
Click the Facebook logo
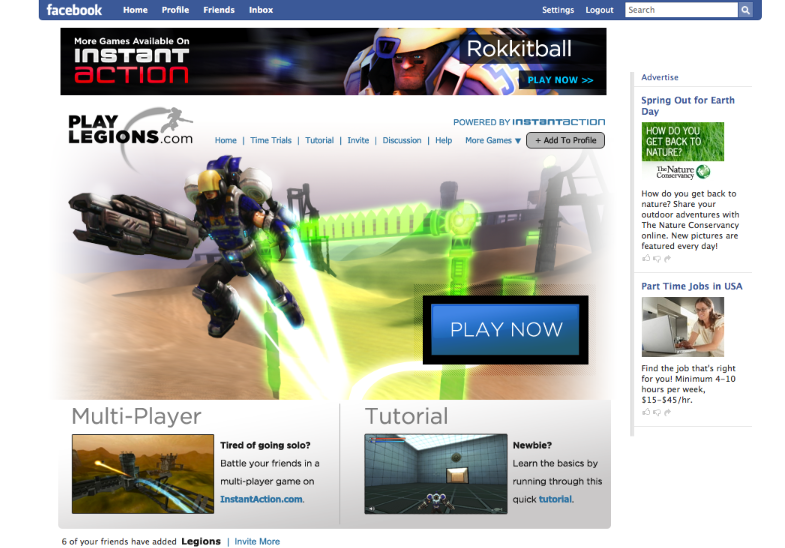click(x=74, y=10)
